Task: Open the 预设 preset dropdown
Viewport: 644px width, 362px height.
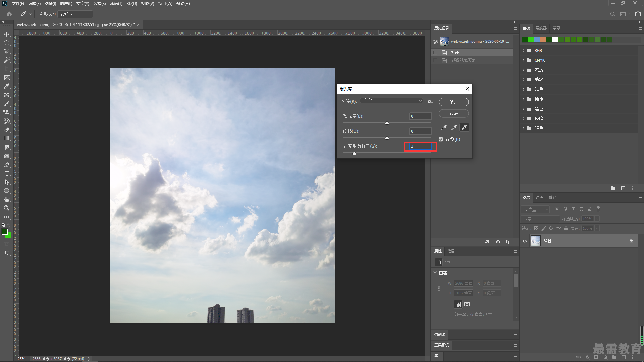Action: [x=391, y=101]
